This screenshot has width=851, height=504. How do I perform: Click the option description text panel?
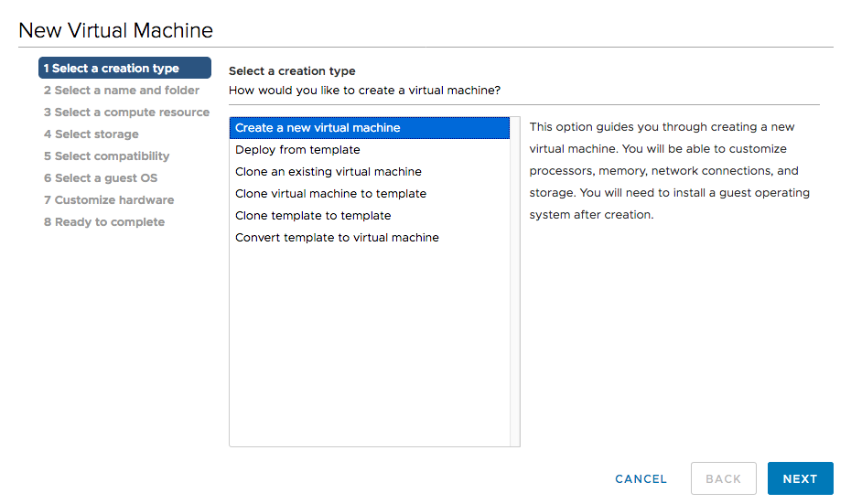669,171
